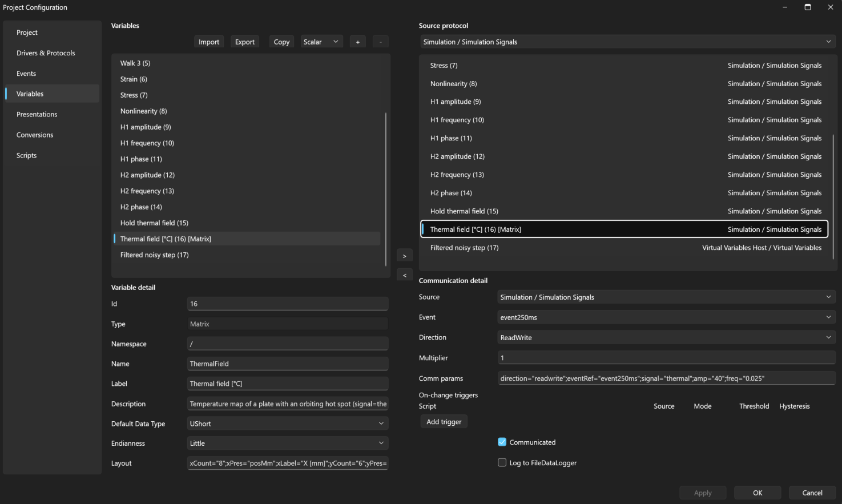Click the Import button
The width and height of the screenshot is (842, 504).
click(x=209, y=42)
